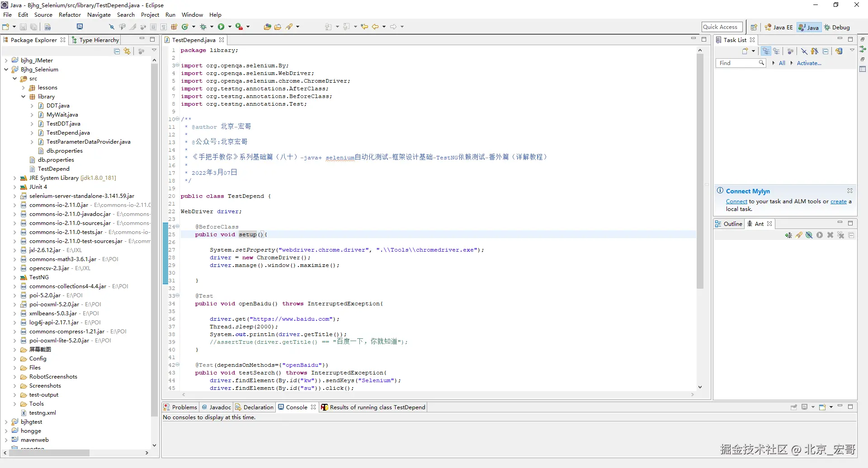The height and width of the screenshot is (468, 868).
Task: Click the New Java Package icon
Action: [174, 27]
